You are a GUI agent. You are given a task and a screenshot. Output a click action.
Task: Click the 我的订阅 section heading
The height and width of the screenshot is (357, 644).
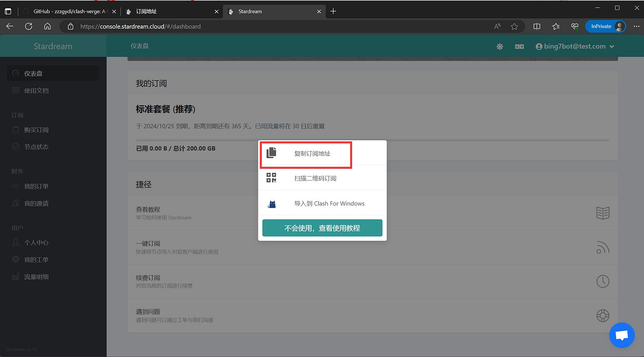151,84
